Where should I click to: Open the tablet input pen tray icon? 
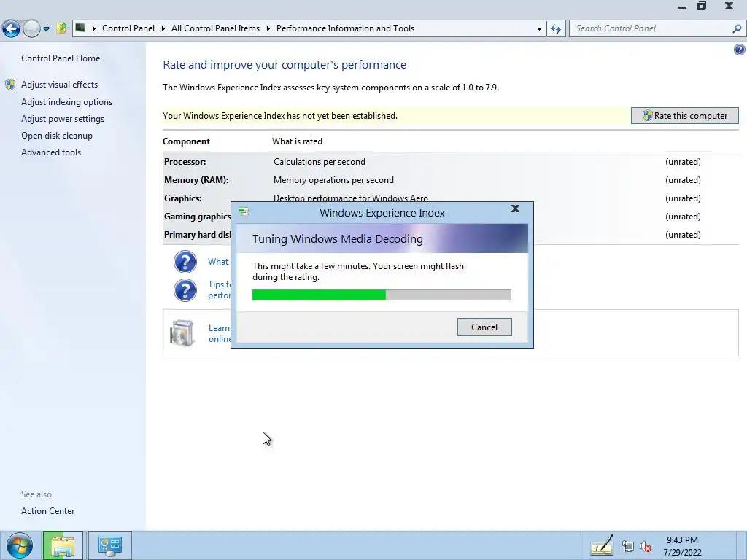coord(602,545)
